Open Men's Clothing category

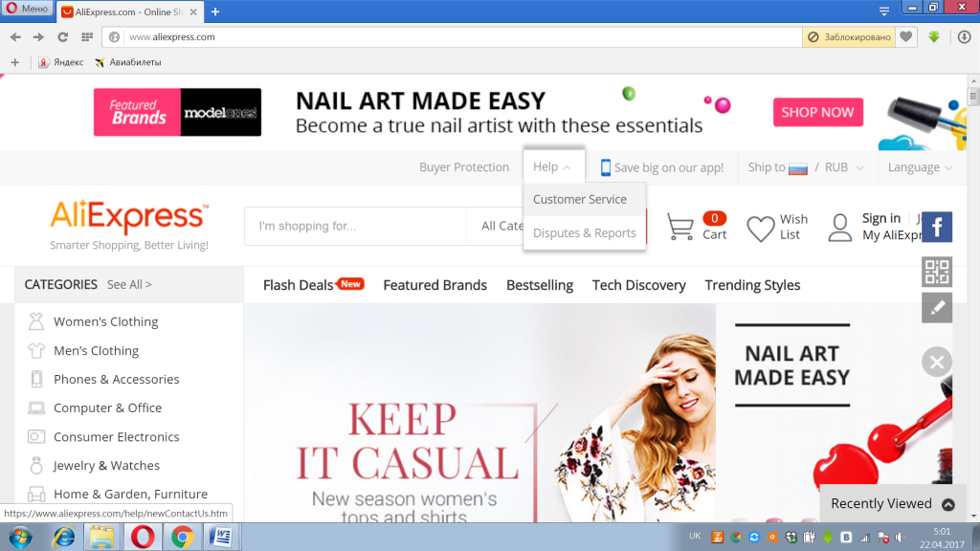(97, 350)
